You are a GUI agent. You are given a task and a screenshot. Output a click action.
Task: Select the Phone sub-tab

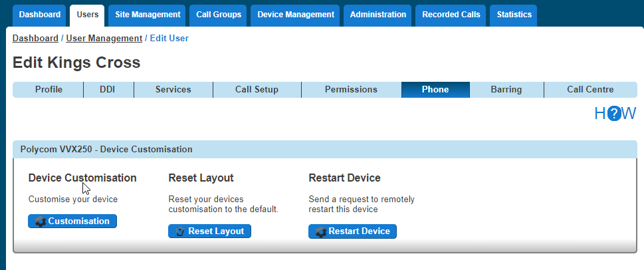point(435,90)
